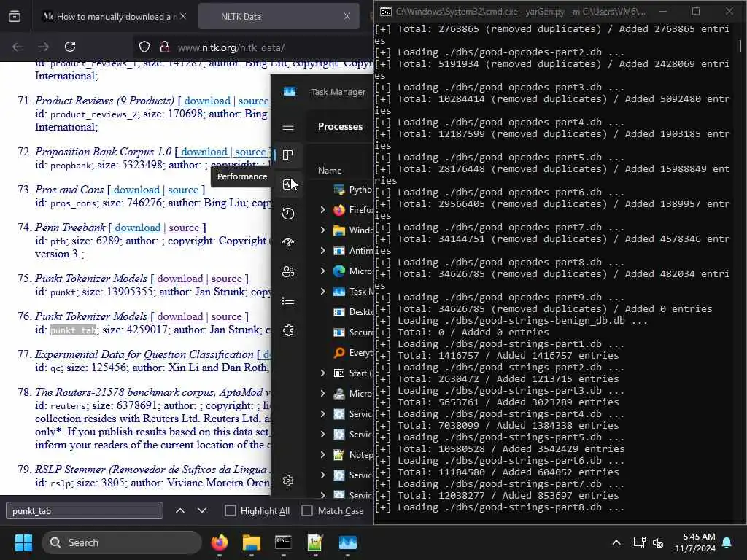This screenshot has width=747, height=560.
Task: Click Task Manager icon on the taskbar
Action: 348,542
